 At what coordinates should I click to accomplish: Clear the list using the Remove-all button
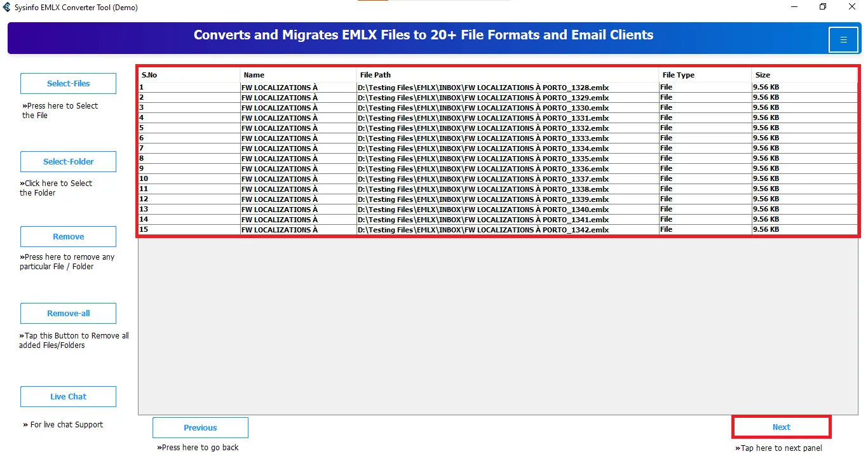point(68,313)
